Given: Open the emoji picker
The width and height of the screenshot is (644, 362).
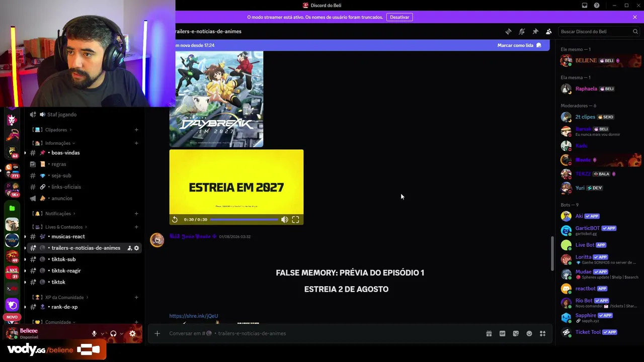Looking at the screenshot, I should (529, 333).
